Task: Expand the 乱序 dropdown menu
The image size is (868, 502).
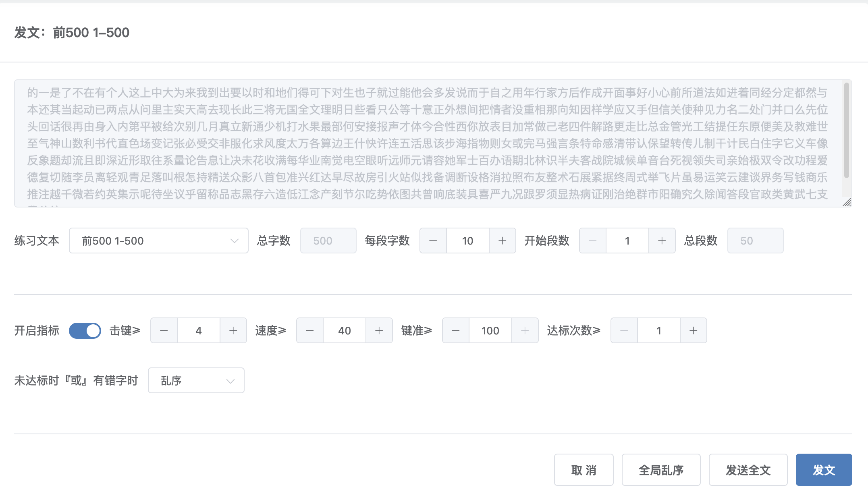Action: point(196,380)
